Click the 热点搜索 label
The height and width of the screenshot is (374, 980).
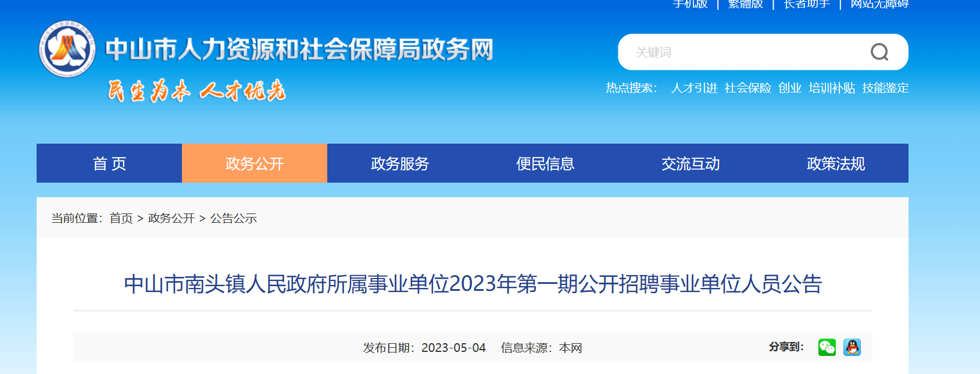click(632, 88)
